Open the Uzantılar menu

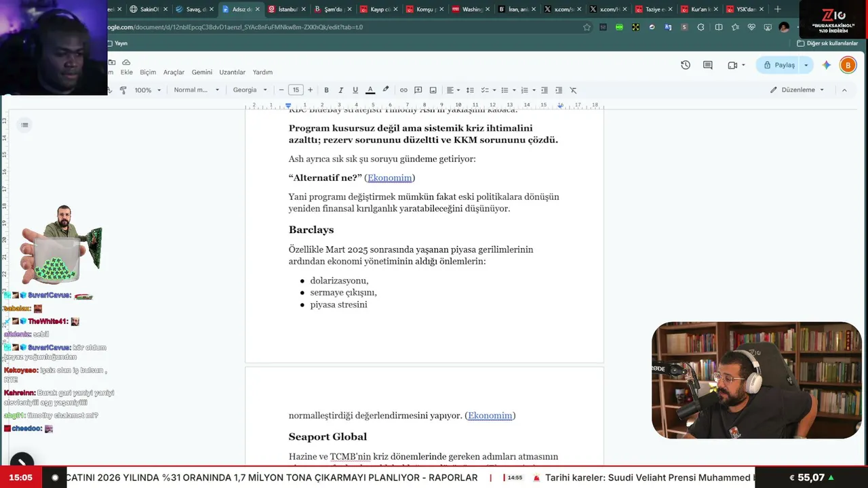pyautogui.click(x=233, y=72)
